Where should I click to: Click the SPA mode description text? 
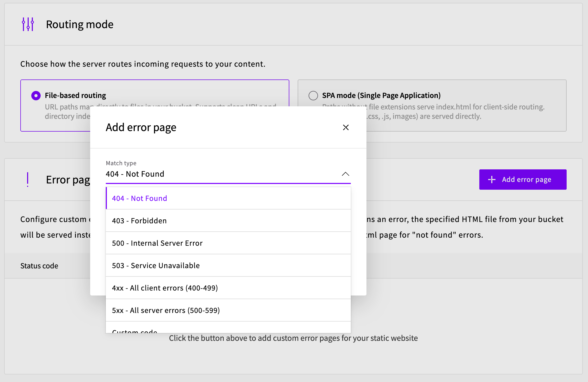(x=433, y=112)
